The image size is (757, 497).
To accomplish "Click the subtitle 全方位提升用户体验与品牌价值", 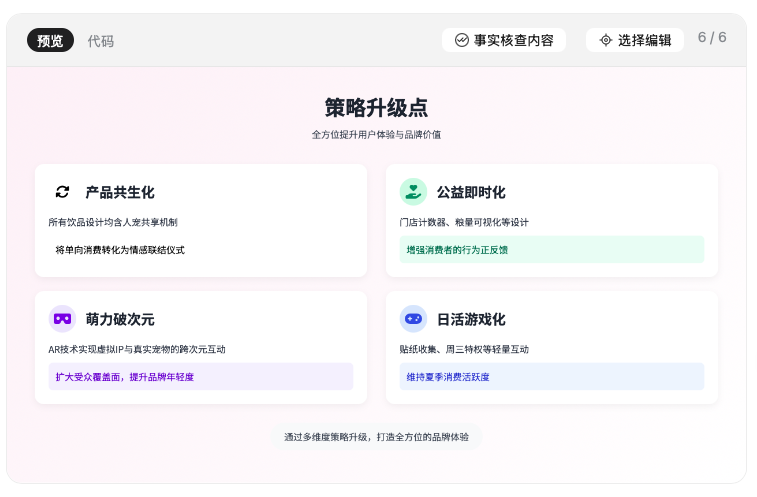I will point(376,135).
